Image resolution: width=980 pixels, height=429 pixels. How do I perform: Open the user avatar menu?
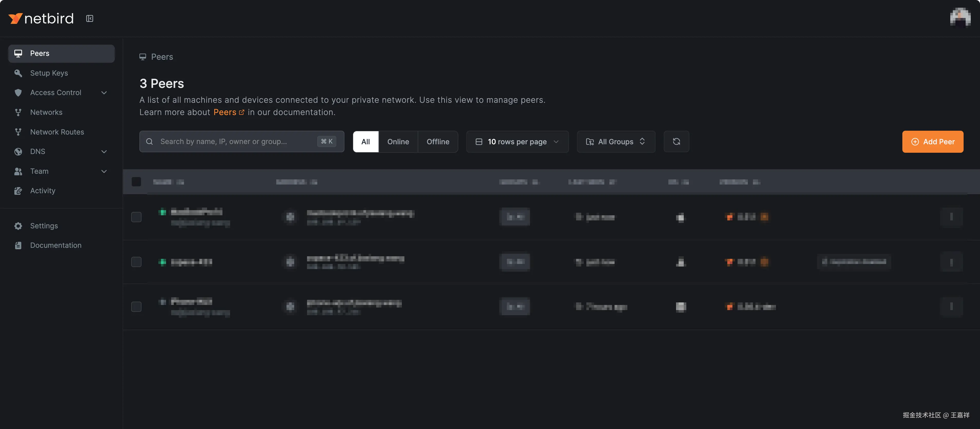click(x=960, y=18)
